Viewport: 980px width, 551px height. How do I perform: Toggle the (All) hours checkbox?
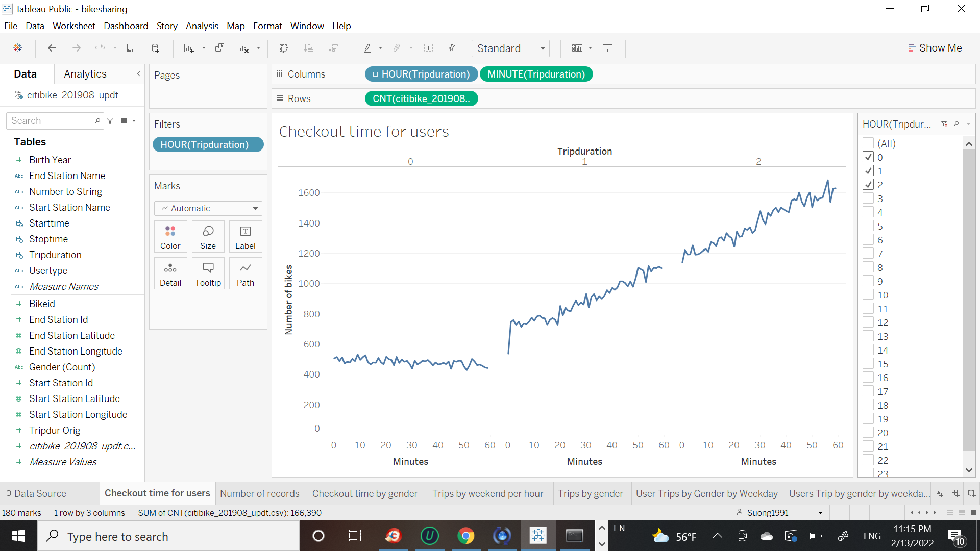click(x=868, y=143)
